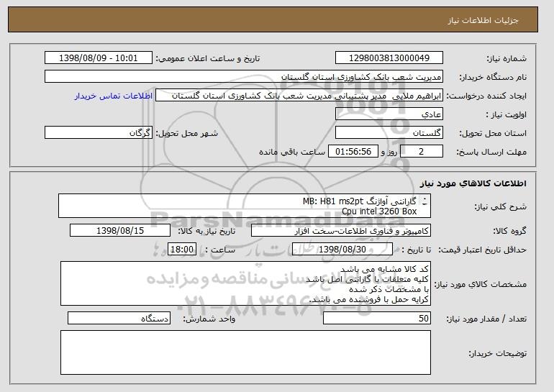Click the remaining days field showing 2
This screenshot has width=554, height=392.
click(x=421, y=152)
